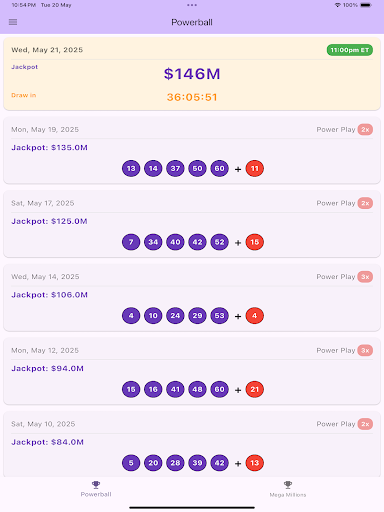Tap the Mega Millions trophy icon
Image resolution: width=384 pixels, height=512 pixels.
pyautogui.click(x=288, y=484)
